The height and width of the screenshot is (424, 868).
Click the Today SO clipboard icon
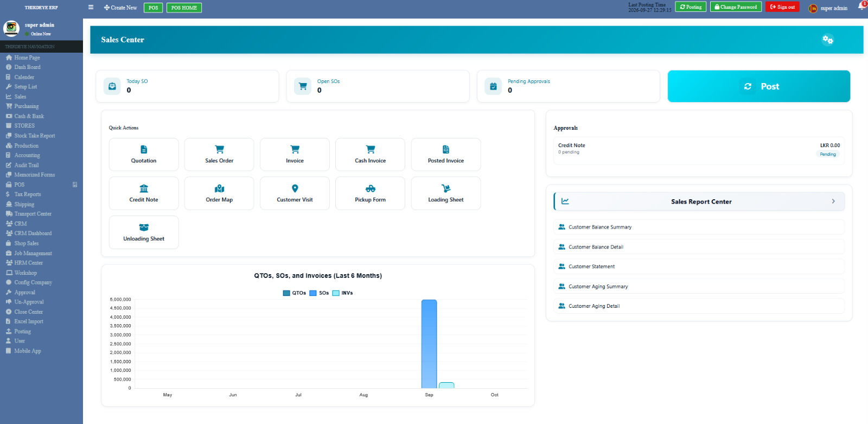point(112,86)
